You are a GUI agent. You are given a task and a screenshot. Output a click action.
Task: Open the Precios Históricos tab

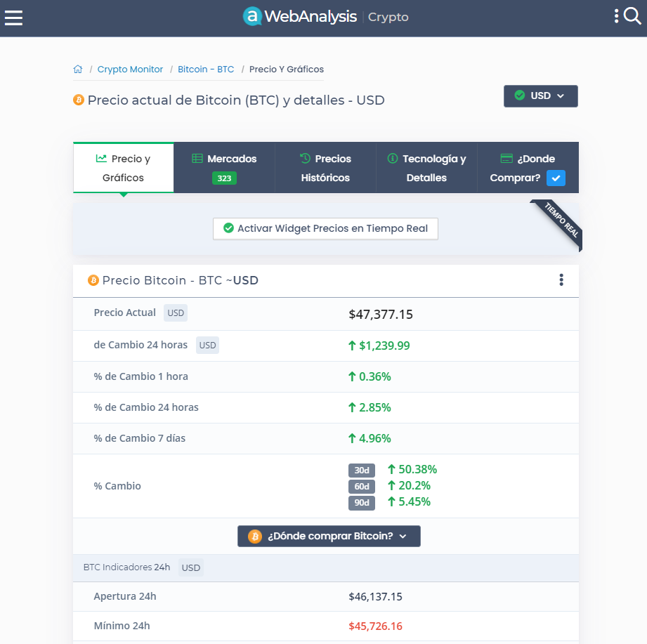(325, 167)
